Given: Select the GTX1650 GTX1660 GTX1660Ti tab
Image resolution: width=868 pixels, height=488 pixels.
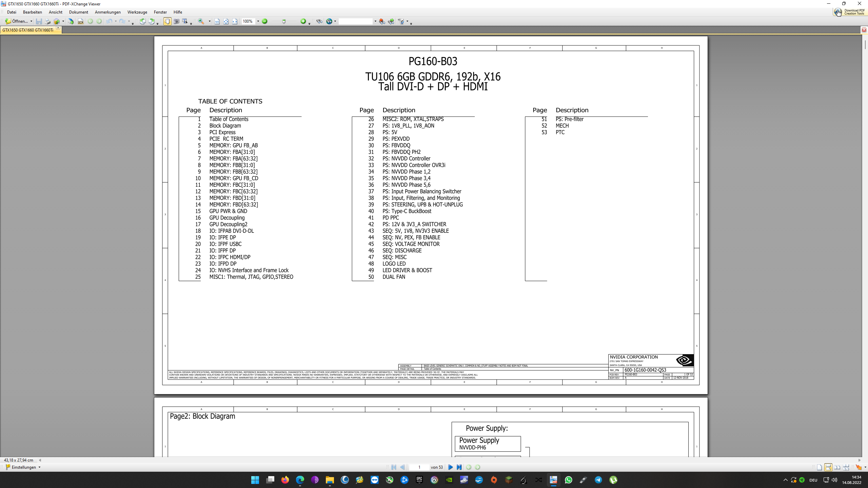Looking at the screenshot, I should [x=28, y=30].
